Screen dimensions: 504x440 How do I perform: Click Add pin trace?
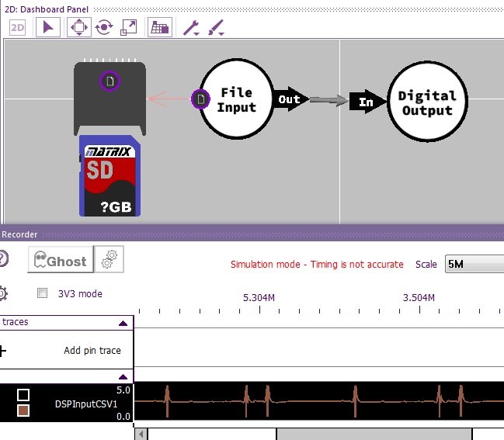(x=92, y=351)
